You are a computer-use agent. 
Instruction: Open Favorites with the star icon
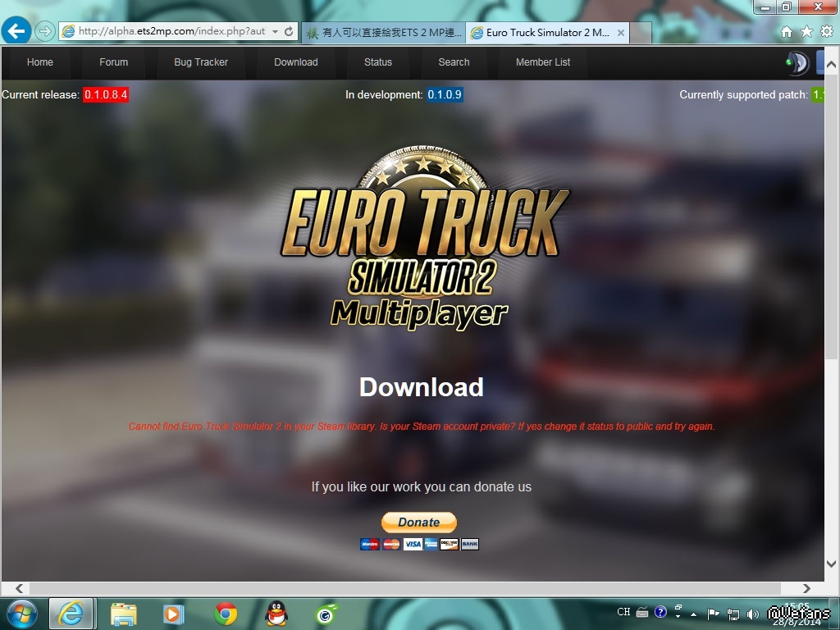point(806,32)
